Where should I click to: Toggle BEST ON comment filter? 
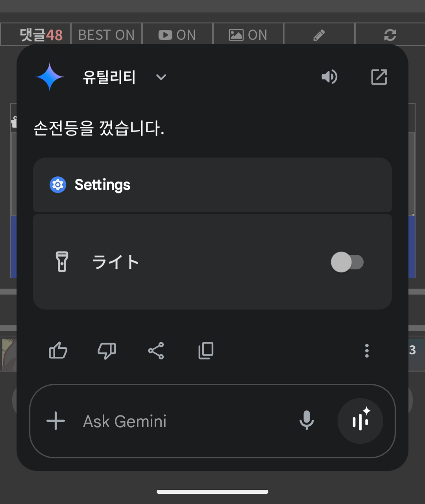(106, 35)
